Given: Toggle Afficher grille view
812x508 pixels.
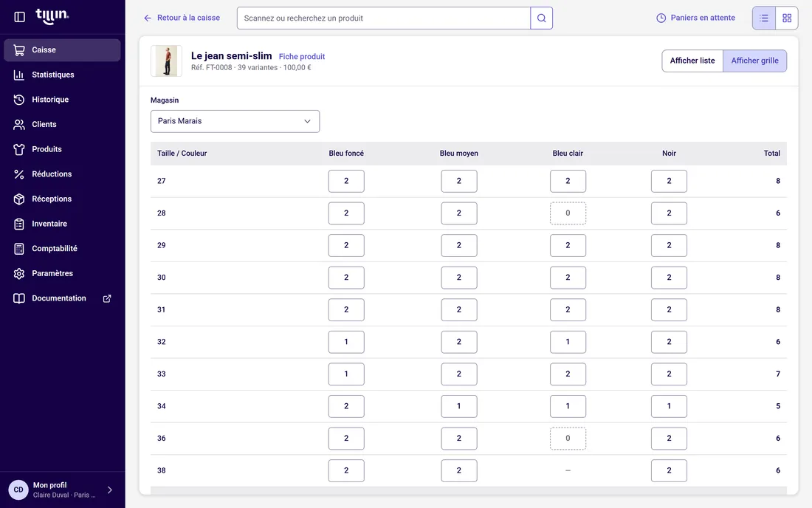Looking at the screenshot, I should coord(754,61).
